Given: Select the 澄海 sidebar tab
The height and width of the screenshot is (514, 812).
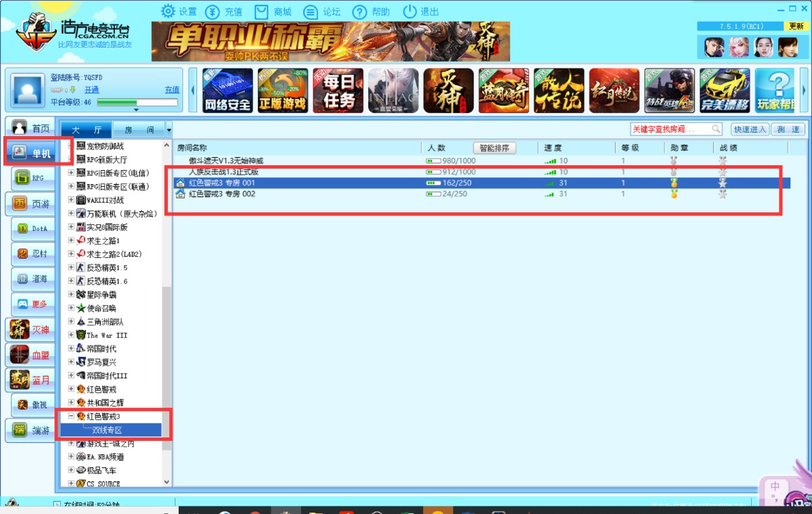Looking at the screenshot, I should click(33, 278).
